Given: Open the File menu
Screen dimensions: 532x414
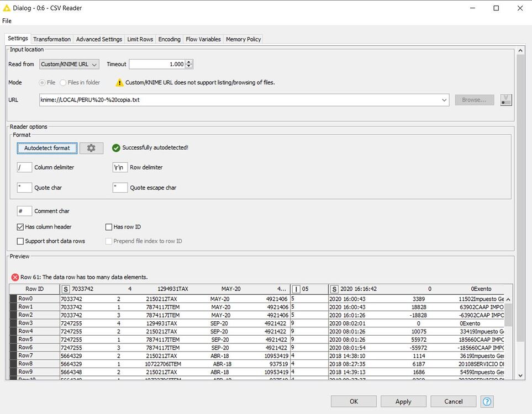Looking at the screenshot, I should (6, 20).
